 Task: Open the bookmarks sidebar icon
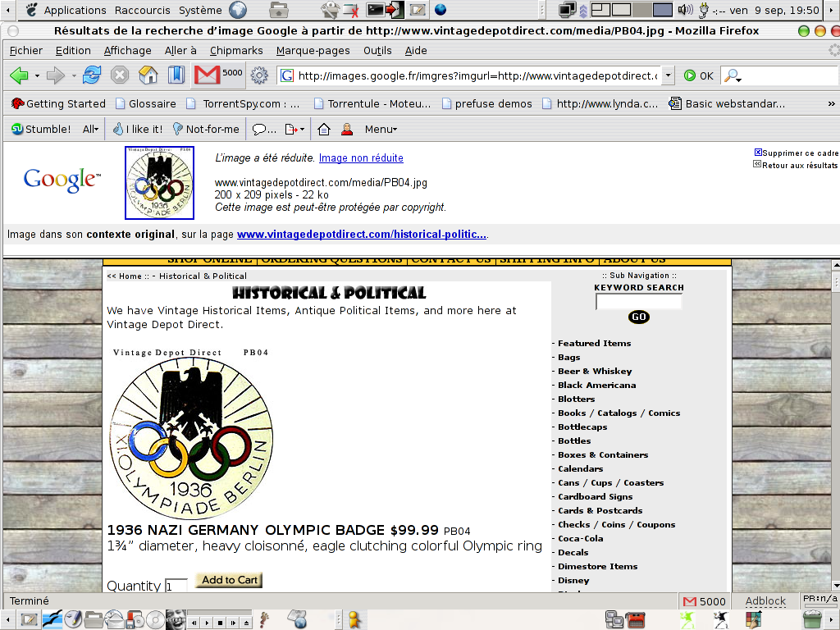tap(176, 75)
